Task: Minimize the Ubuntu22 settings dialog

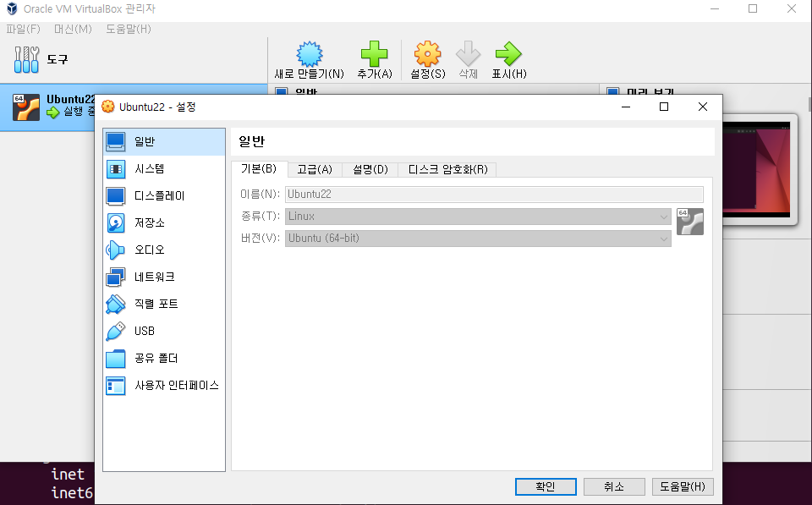Action: (x=626, y=107)
